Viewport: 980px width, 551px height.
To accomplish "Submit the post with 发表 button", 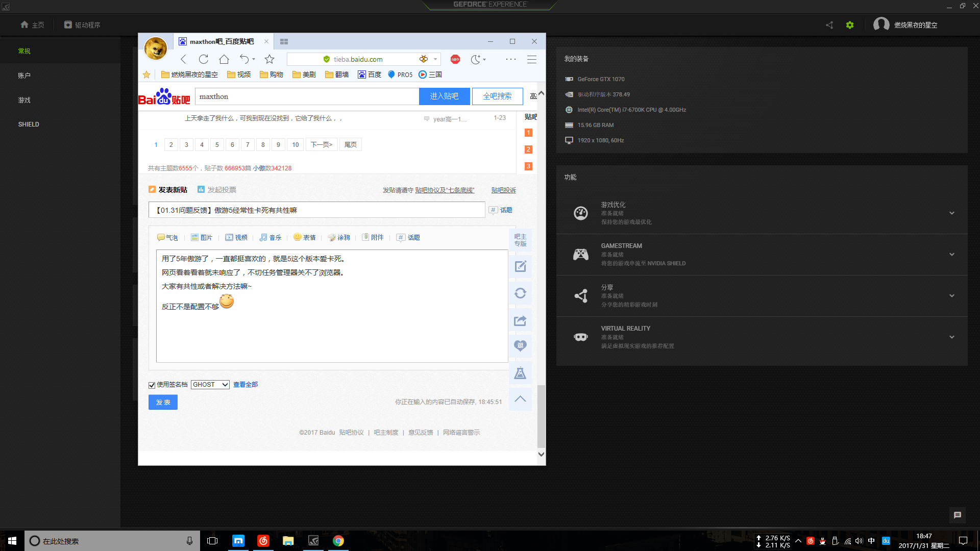I will pyautogui.click(x=163, y=403).
